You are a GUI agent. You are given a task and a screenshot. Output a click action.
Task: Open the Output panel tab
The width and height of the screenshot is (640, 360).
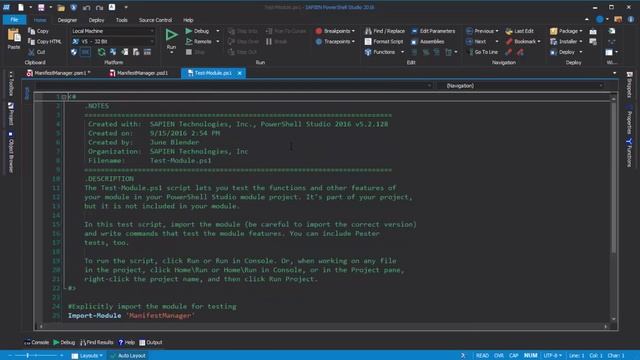(x=151, y=342)
